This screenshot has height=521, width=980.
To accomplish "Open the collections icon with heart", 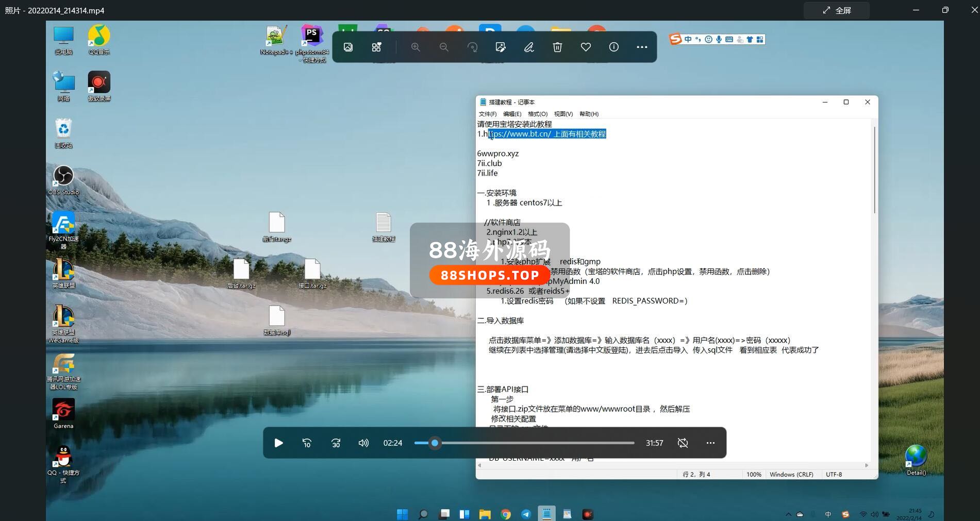I will point(376,47).
